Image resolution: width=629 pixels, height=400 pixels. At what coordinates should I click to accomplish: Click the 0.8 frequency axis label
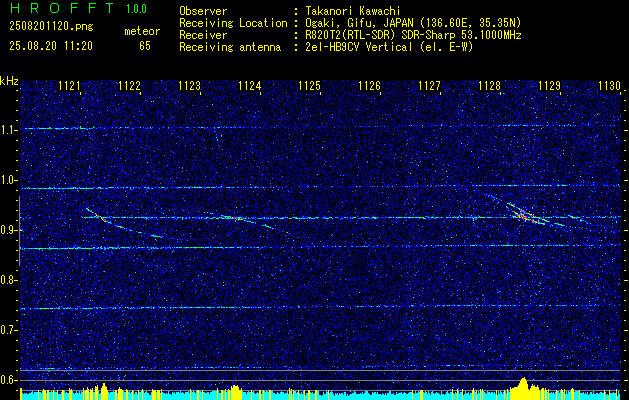(x=8, y=280)
